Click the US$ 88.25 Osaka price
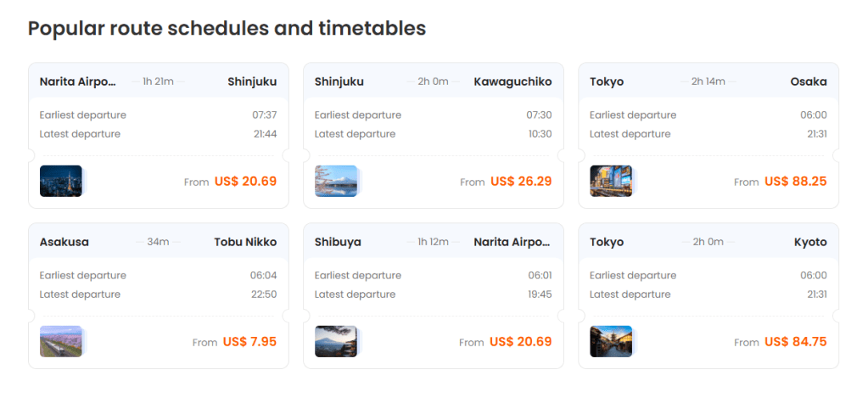 795,181
